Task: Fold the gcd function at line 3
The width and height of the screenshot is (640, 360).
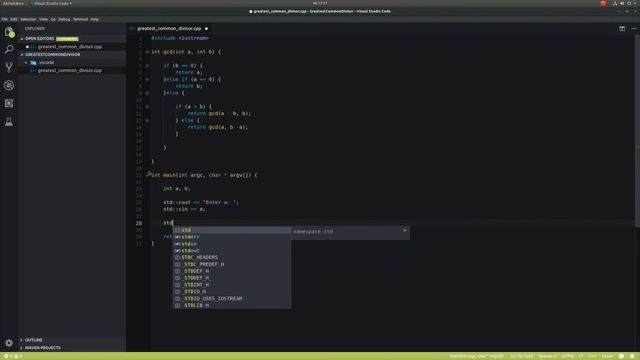Action: point(147,52)
